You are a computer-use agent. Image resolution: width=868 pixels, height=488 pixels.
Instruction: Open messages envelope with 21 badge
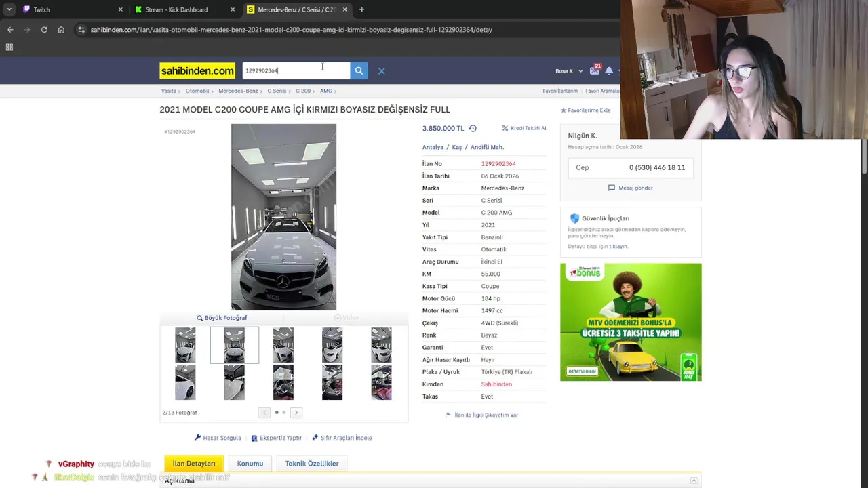click(595, 70)
